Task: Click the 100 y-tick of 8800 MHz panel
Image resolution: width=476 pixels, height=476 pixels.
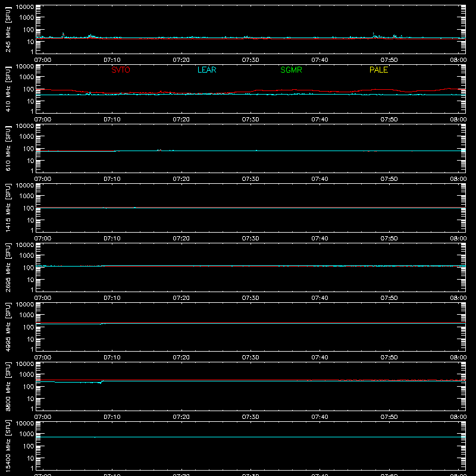Action: click(29, 386)
